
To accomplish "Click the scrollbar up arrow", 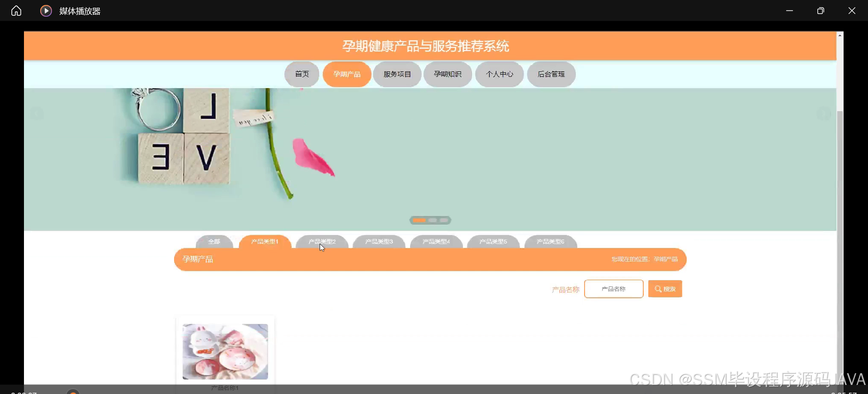I will pos(840,35).
